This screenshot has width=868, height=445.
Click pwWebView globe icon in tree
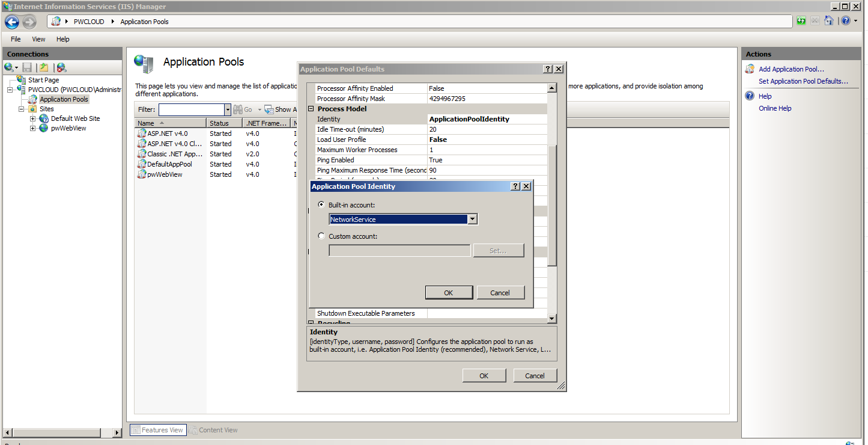(x=44, y=128)
